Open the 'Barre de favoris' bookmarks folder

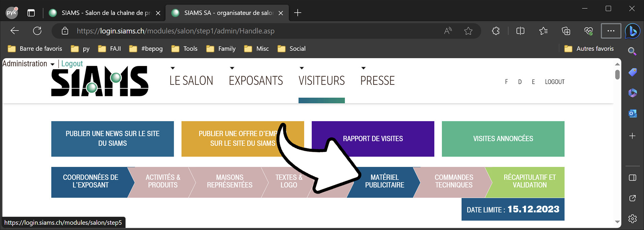point(35,49)
